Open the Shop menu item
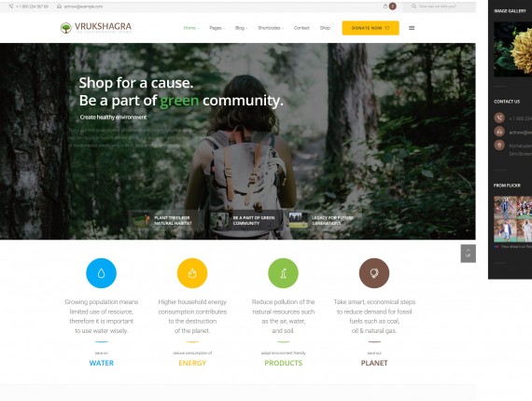This screenshot has height=401, width=532. pyautogui.click(x=325, y=28)
